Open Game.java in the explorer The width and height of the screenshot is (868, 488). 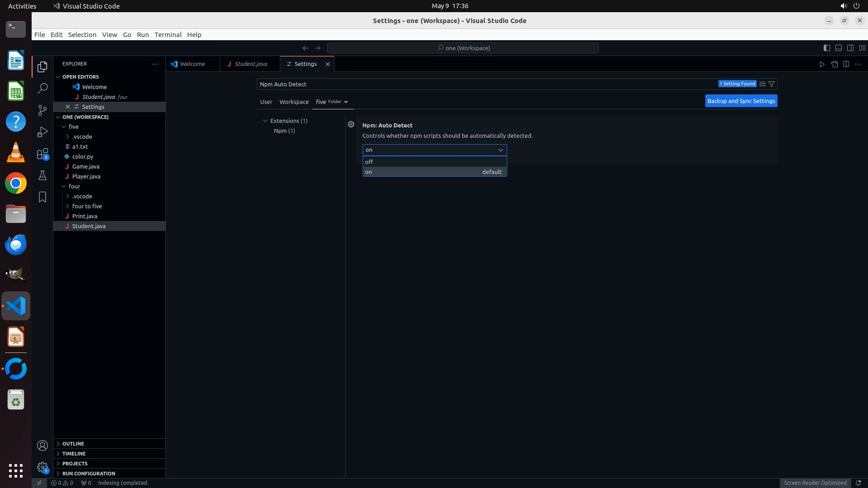coord(85,166)
